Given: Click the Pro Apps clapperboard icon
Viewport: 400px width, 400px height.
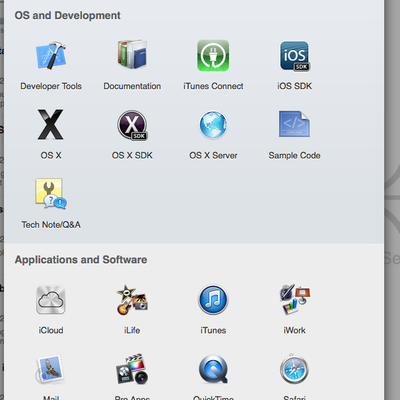Looking at the screenshot, I should click(x=132, y=369).
